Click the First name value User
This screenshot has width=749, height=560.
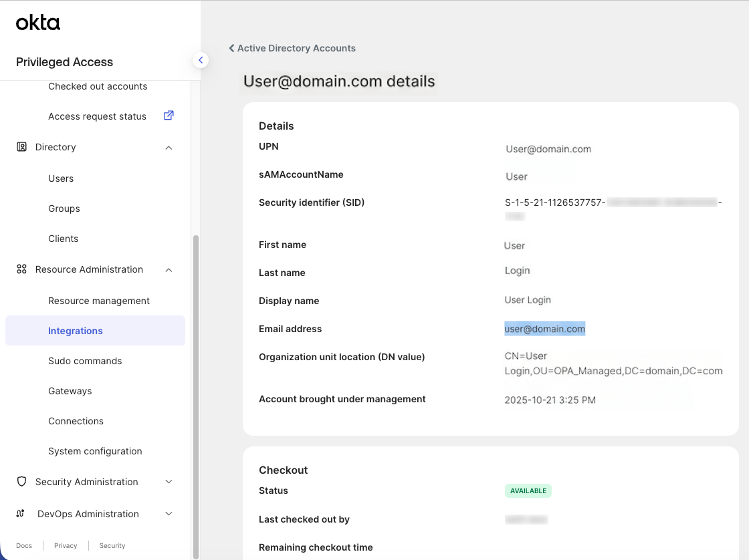click(x=514, y=246)
